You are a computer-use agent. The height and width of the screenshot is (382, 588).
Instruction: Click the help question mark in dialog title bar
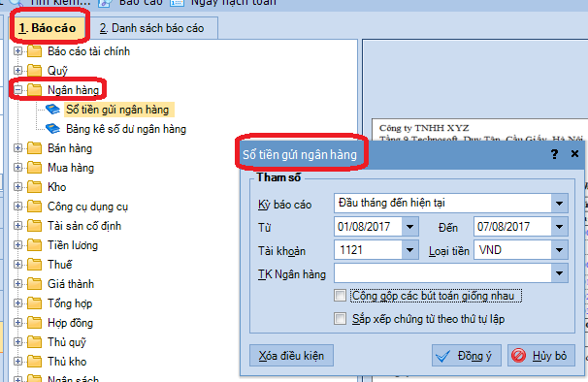point(554,154)
